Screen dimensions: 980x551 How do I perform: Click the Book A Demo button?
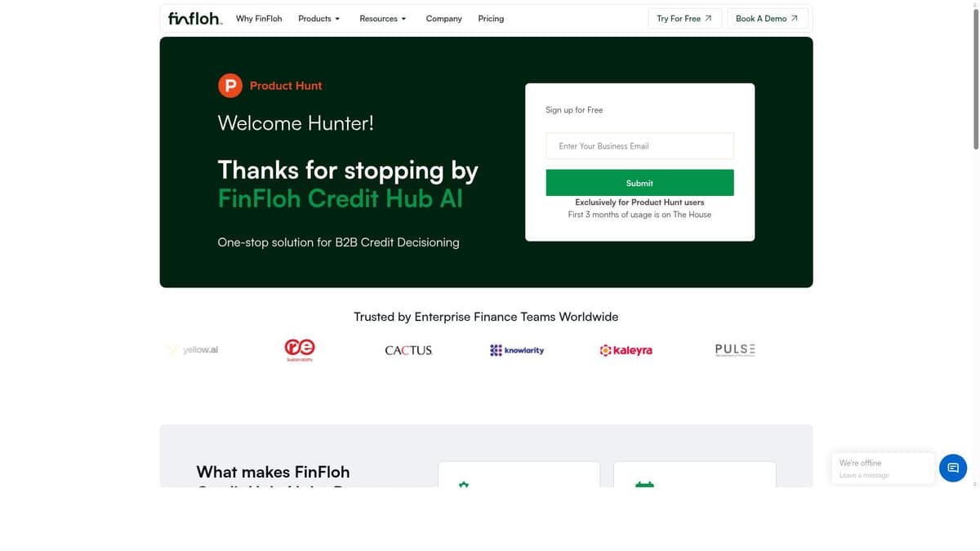[x=767, y=17]
